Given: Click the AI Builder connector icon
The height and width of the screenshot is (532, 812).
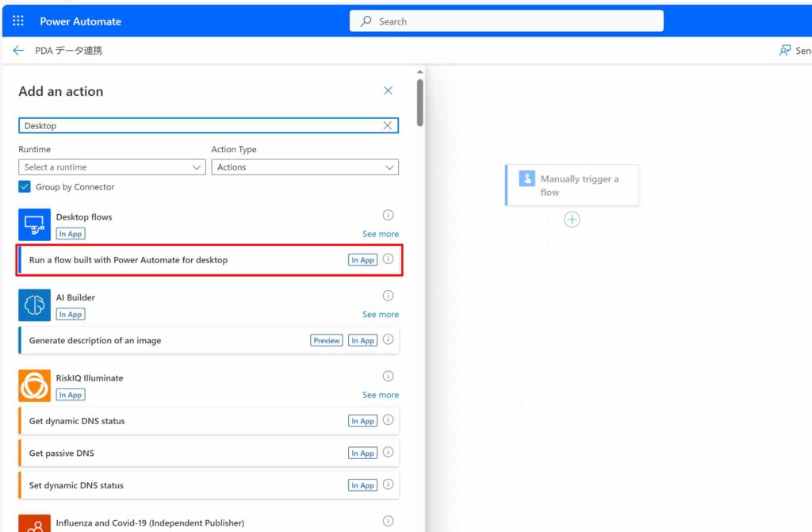Looking at the screenshot, I should [x=34, y=305].
